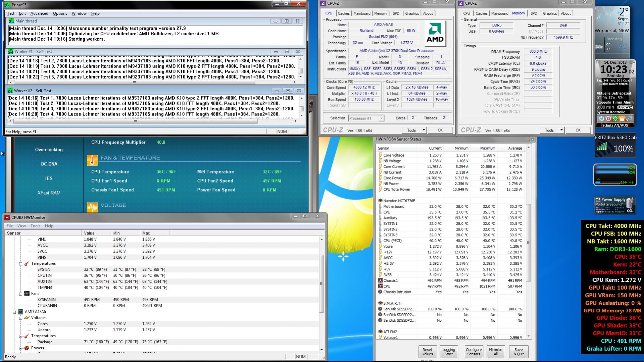This screenshot has height=362, width=644.
Task: Select the CPU Total Power row in HWiNFO64
Action: tap(450, 190)
